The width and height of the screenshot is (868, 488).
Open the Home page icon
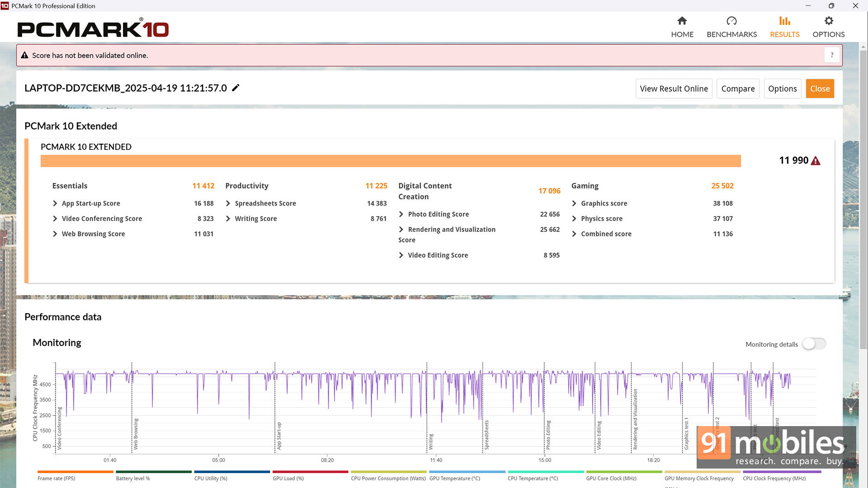tap(682, 21)
